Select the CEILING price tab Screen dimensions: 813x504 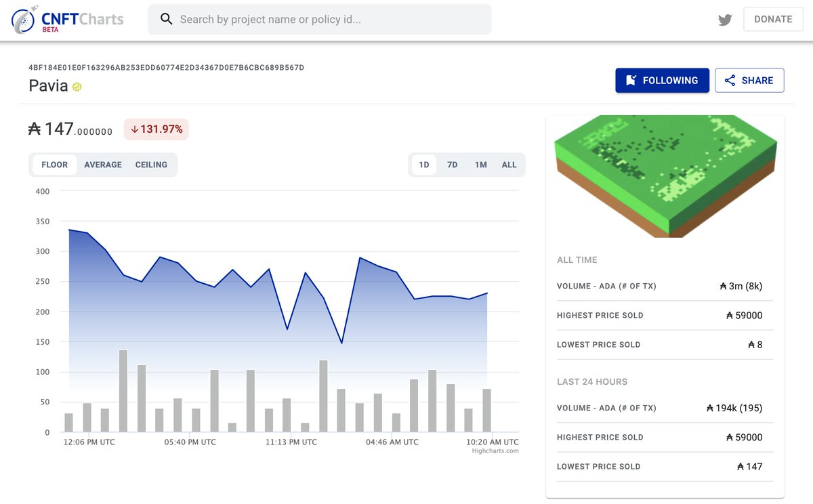click(x=151, y=165)
